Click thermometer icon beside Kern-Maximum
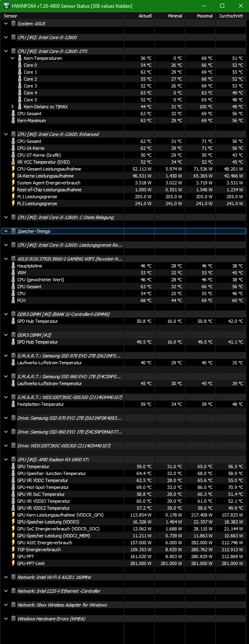The width and height of the screenshot is (249, 644). (x=13, y=120)
